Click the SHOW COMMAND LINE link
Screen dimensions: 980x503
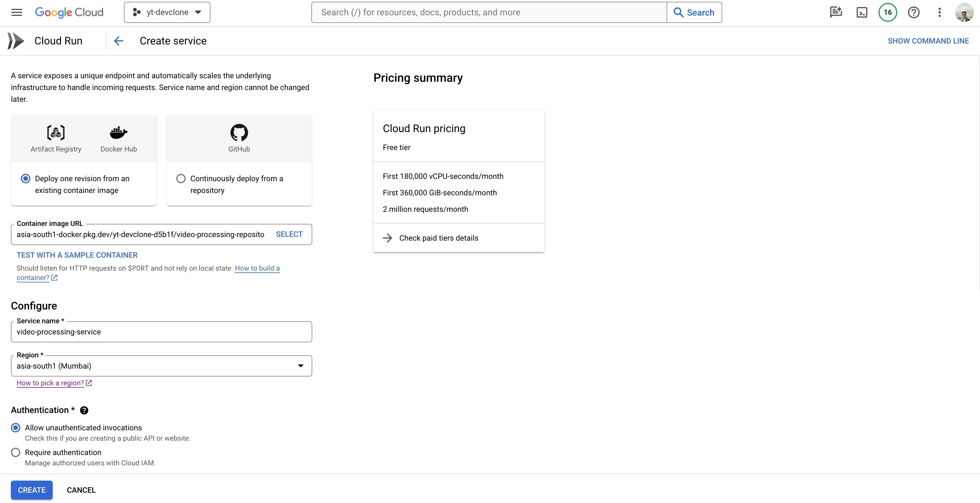928,40
